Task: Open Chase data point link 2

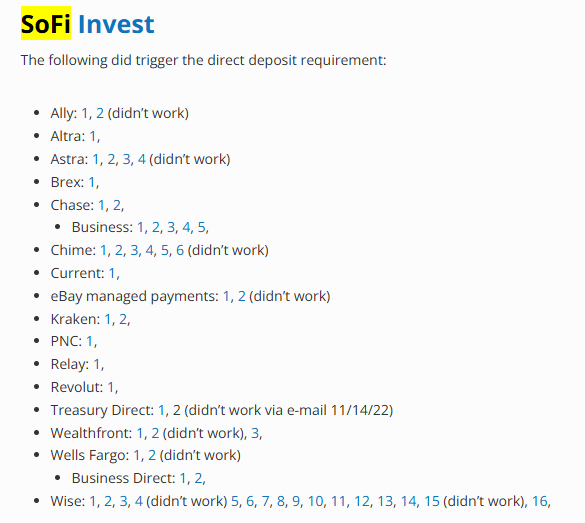Action: (117, 205)
